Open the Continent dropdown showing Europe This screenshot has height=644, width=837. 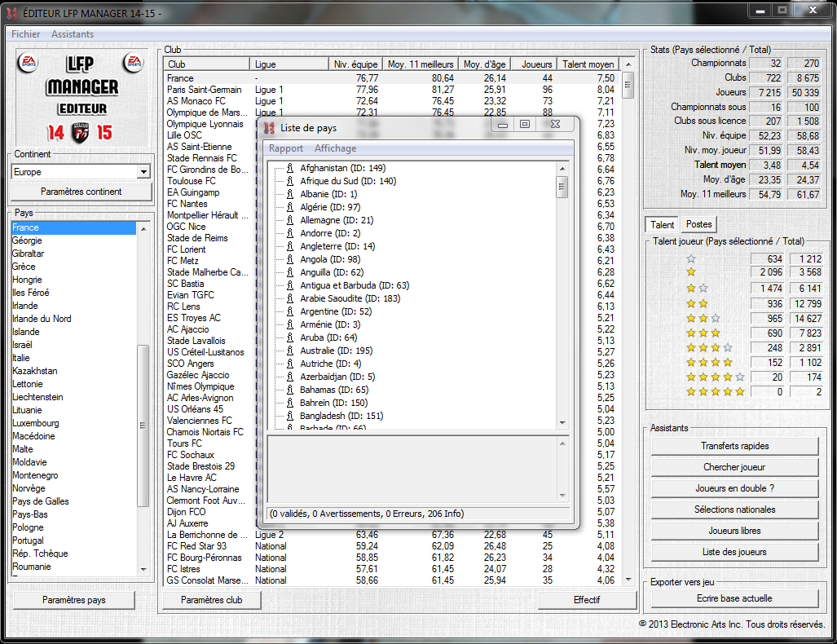(x=81, y=172)
